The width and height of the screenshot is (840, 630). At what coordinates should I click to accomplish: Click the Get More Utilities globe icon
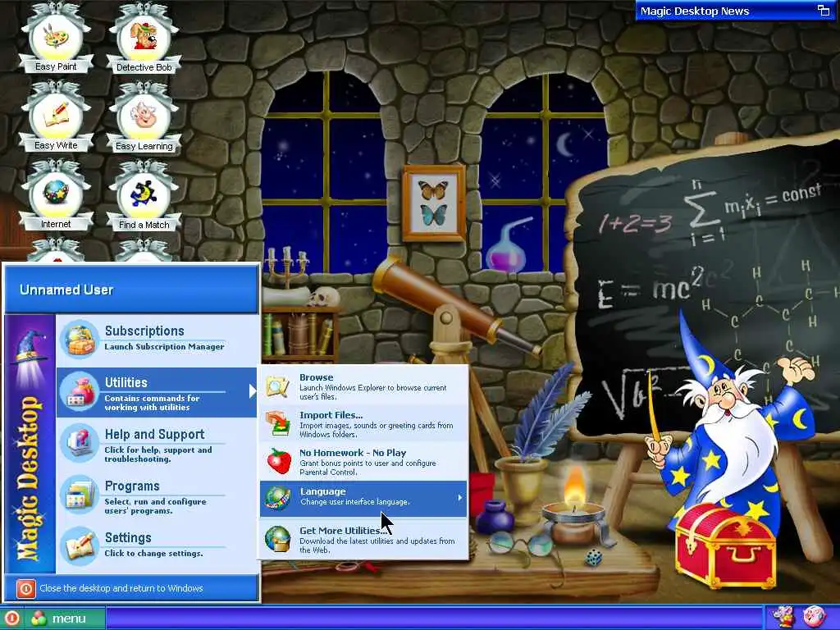point(277,539)
